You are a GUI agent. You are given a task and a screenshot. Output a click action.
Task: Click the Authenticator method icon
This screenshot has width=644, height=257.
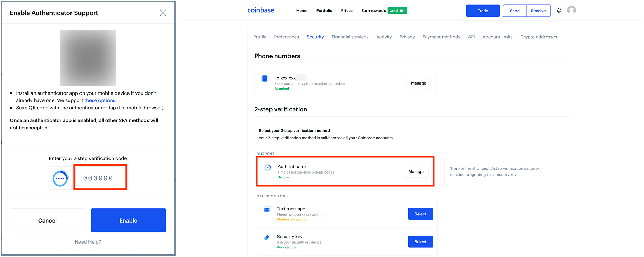click(268, 168)
